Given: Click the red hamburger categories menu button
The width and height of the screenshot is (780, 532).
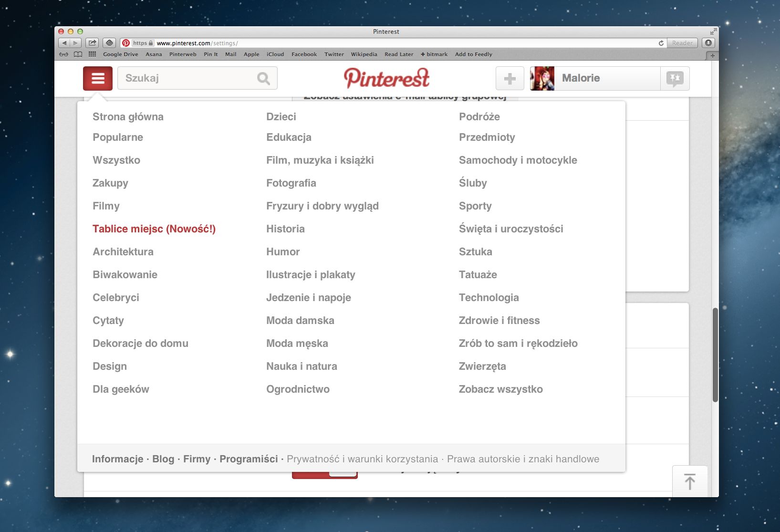Looking at the screenshot, I should coord(98,78).
